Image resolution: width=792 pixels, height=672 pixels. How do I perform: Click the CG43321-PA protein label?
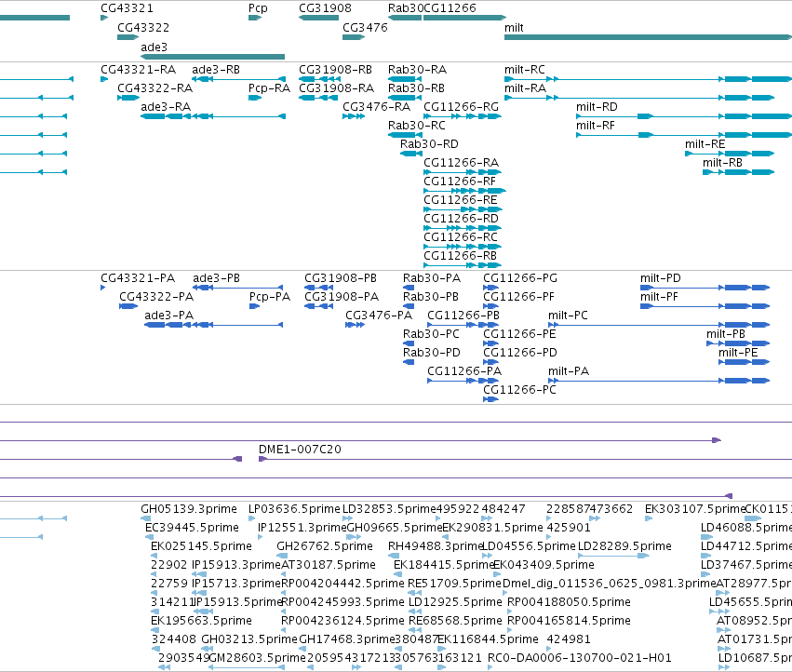pos(138,278)
